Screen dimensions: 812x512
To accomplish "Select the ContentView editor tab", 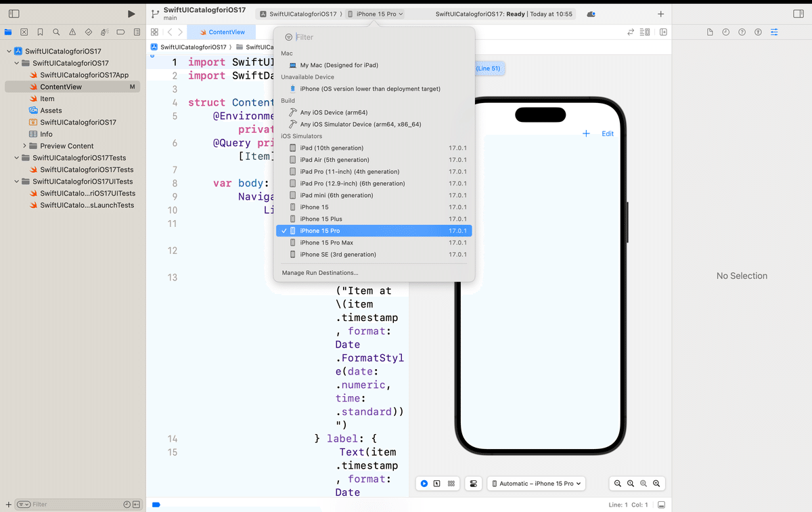I will click(221, 32).
